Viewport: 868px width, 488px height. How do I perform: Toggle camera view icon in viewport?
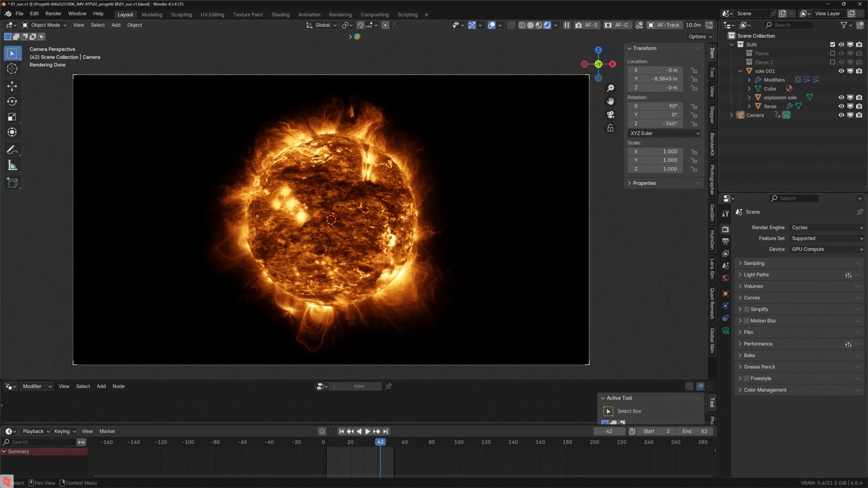(x=610, y=115)
